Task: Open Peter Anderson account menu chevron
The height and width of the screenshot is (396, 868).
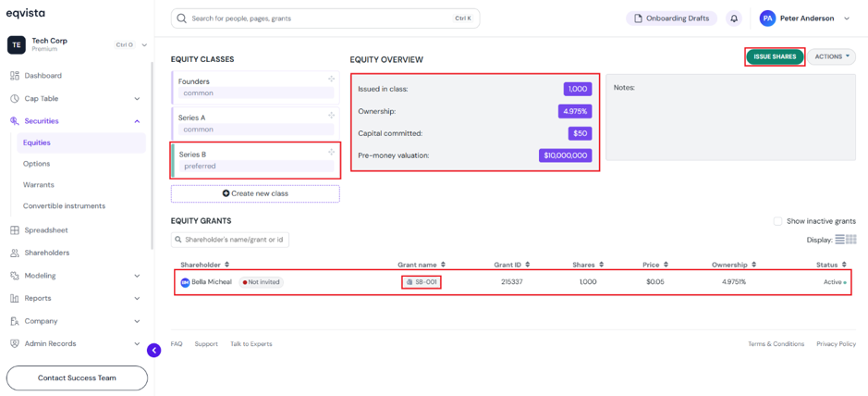Action: (847, 19)
